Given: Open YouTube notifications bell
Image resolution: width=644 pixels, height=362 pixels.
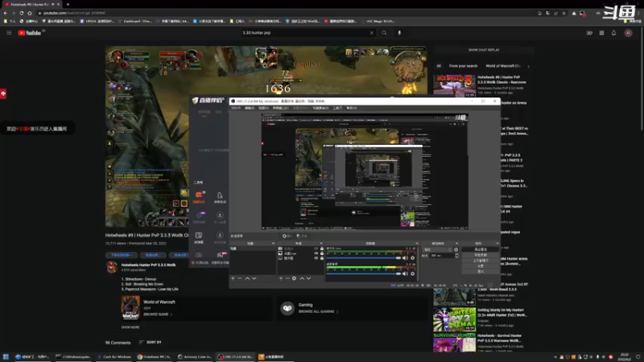Looking at the screenshot, I should pos(613,33).
